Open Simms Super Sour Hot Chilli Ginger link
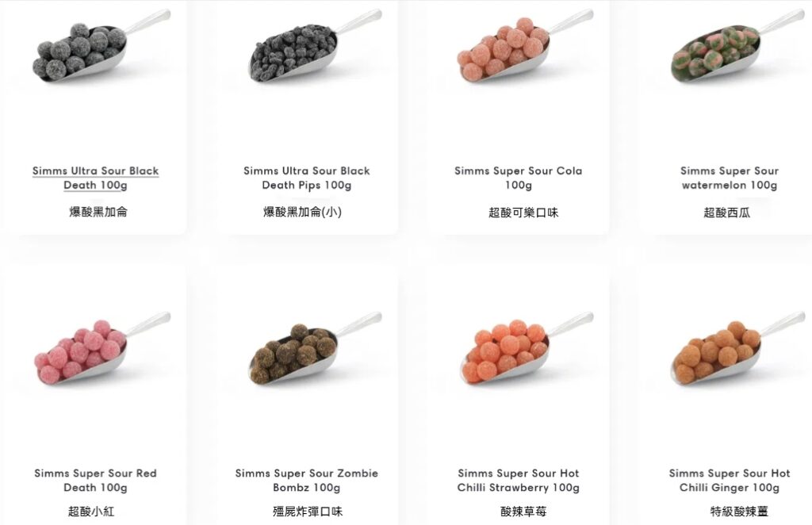Screen dimensions: 812x525 pyautogui.click(x=730, y=480)
